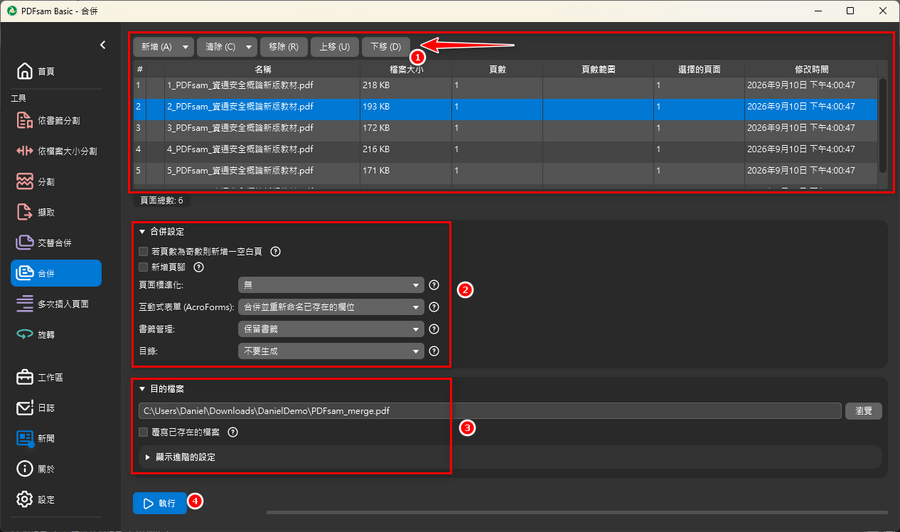Click the 瀏覽 browse button
Screen dimensions: 900x532
863,411
